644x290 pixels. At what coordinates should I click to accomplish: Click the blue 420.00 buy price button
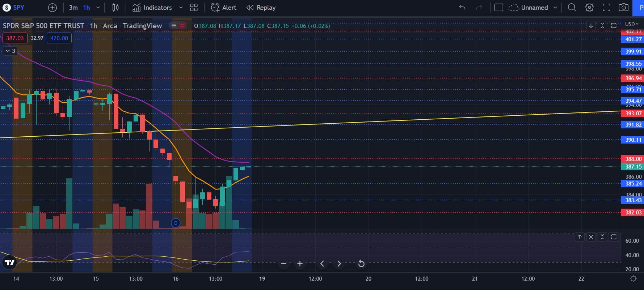(59, 38)
